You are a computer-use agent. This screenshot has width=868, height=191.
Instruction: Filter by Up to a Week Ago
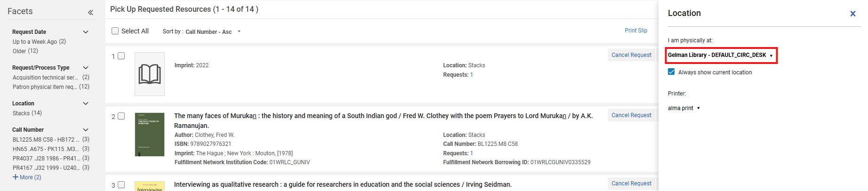point(39,42)
